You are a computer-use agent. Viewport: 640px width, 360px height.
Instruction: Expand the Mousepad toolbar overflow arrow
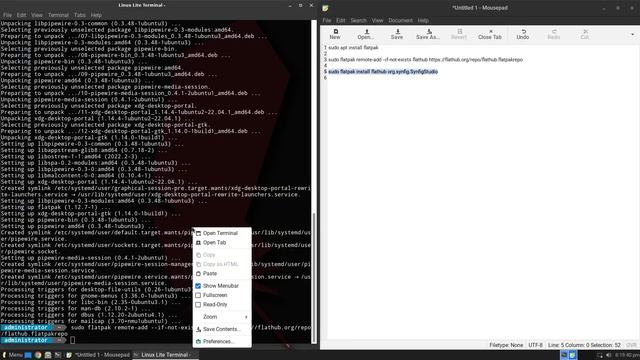633,35
